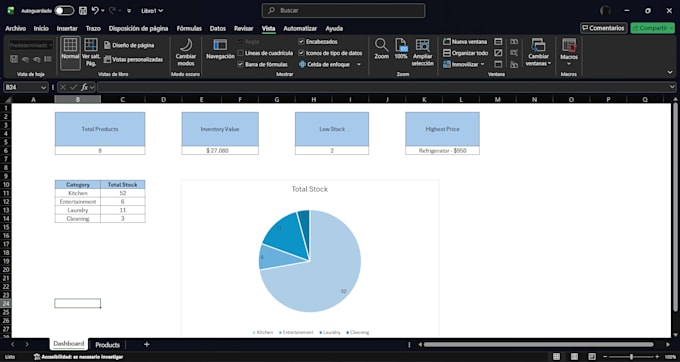Click the horizontal scrollbar
Image resolution: width=680 pixels, height=362 pixels.
click(538, 345)
